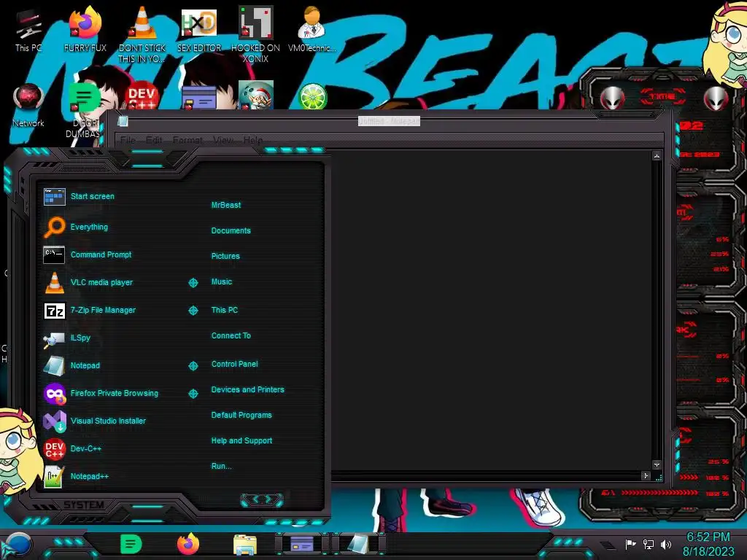Open Music from start menu
The height and width of the screenshot is (560, 747).
(x=222, y=282)
